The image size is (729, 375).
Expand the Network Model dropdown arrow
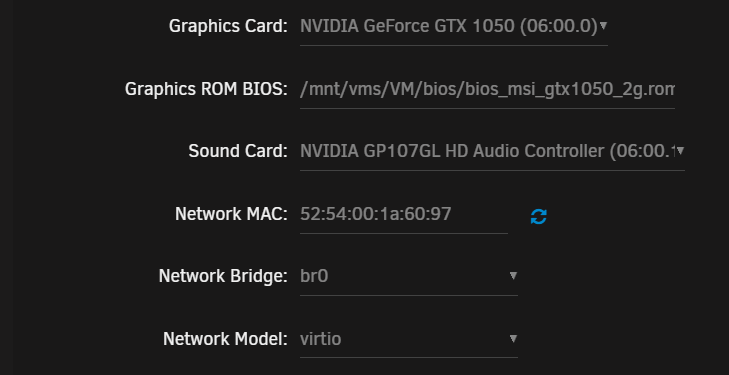513,338
